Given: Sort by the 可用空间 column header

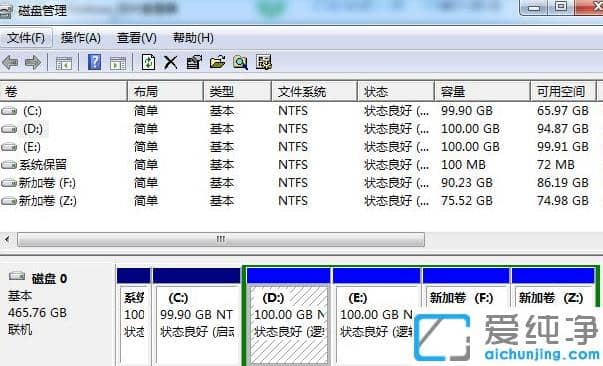Looking at the screenshot, I should (563, 92).
